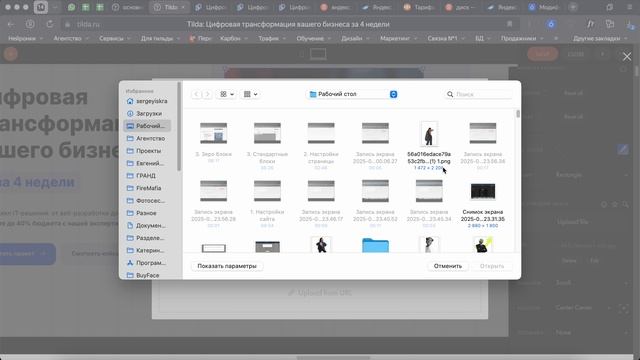Select the 3. Стандартные блоки video thumbnail
This screenshot has width=640, height=360.
point(267,133)
